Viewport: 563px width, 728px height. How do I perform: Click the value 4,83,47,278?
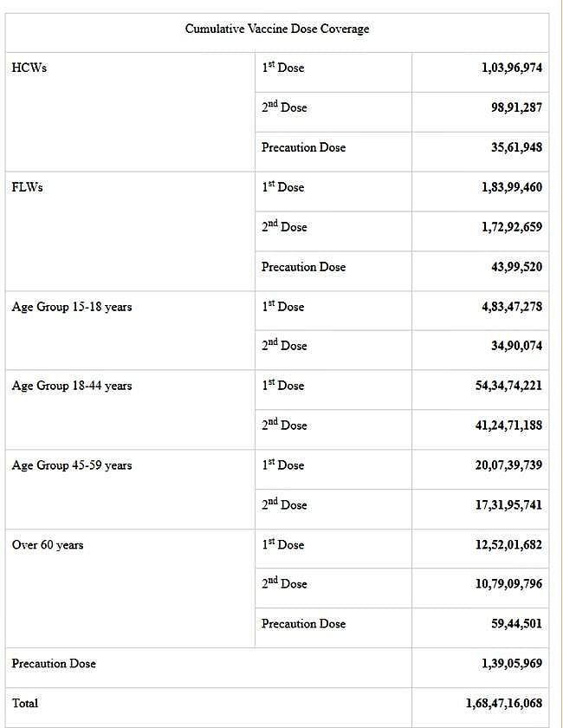tap(511, 307)
